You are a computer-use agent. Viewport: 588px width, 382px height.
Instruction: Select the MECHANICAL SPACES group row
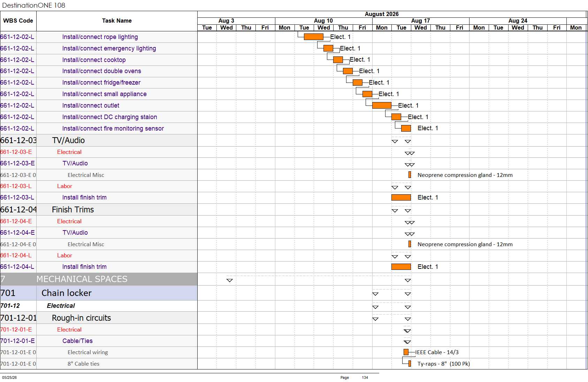99,279
